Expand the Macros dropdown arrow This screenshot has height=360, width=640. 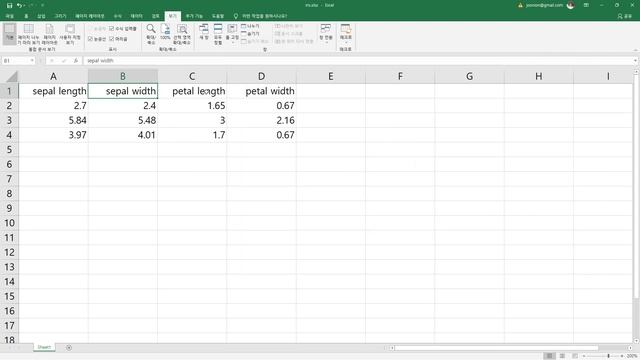(x=346, y=42)
